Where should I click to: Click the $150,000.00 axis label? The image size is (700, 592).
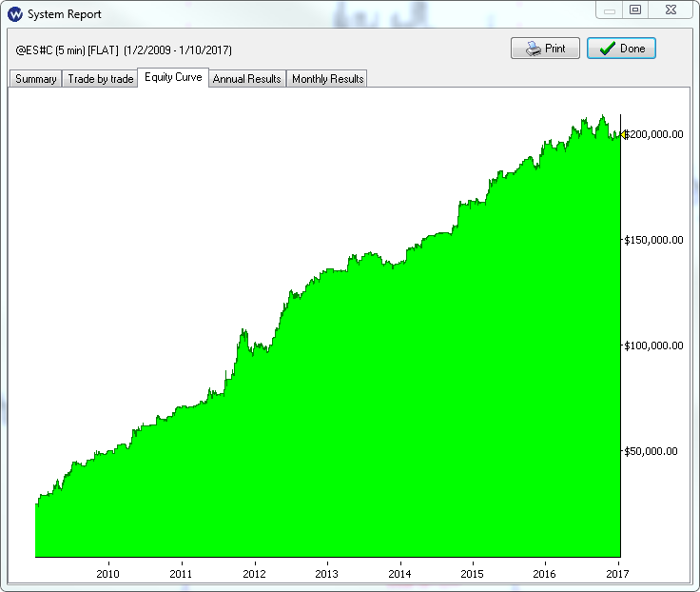coord(653,241)
